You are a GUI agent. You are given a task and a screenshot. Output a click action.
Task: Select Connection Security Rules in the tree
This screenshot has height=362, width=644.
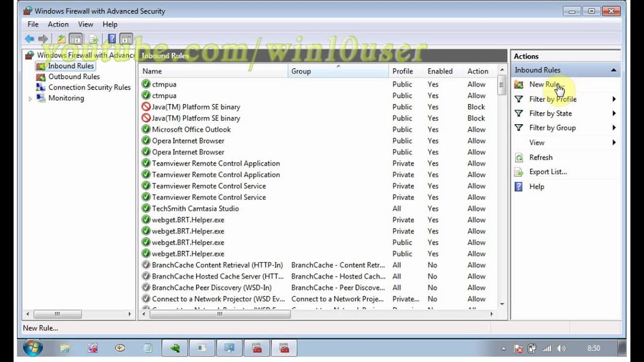(x=90, y=87)
